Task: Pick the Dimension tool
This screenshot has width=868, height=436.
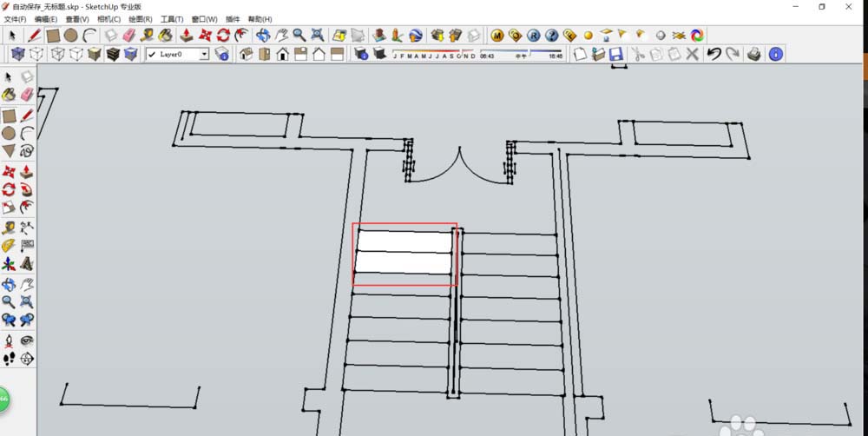Action: point(27,227)
